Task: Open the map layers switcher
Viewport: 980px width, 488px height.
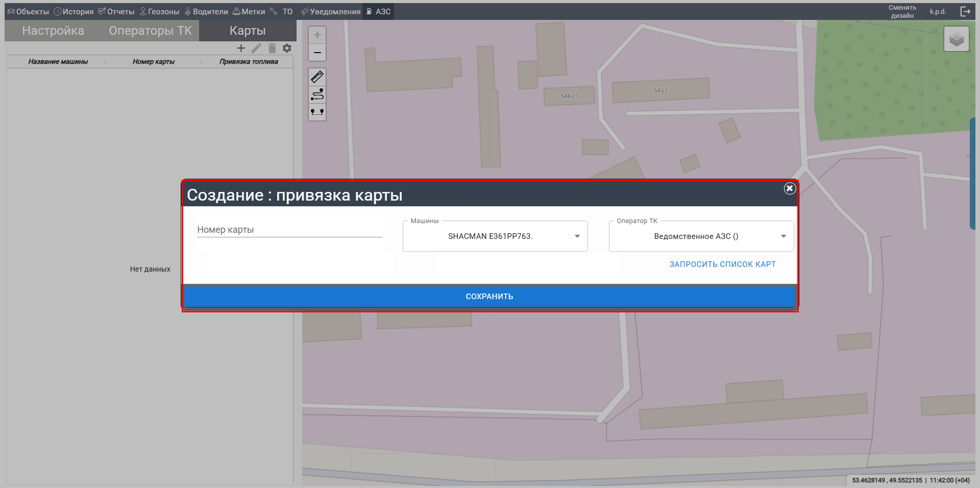Action: pyautogui.click(x=956, y=39)
